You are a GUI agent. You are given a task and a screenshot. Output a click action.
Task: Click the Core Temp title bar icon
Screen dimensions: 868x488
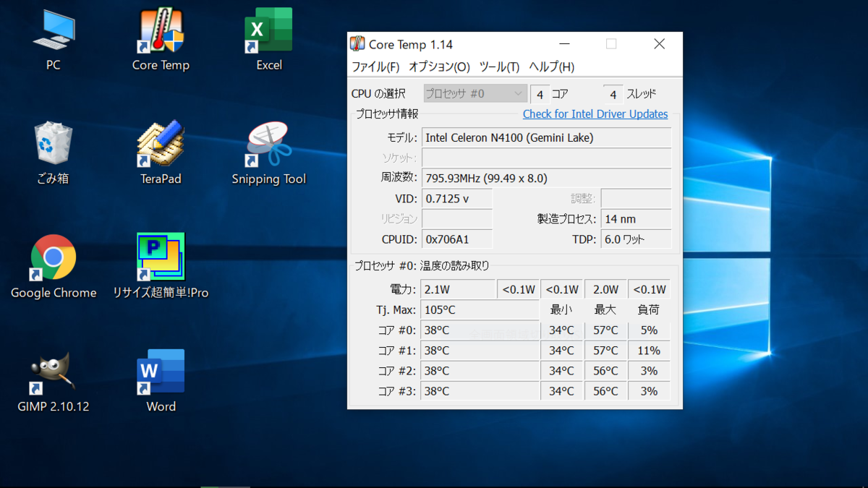coord(357,44)
